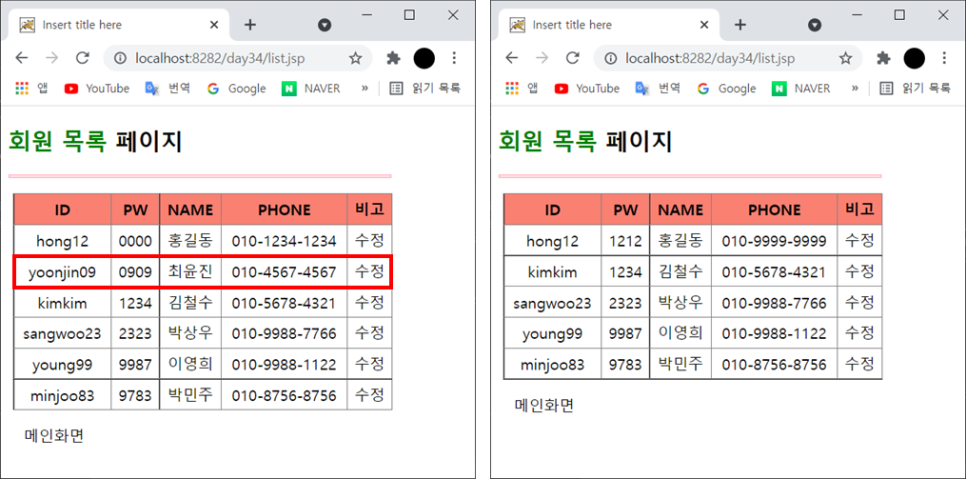Close the 'Insert title here' tab in right window
The height and width of the screenshot is (479, 966).
click(x=704, y=25)
